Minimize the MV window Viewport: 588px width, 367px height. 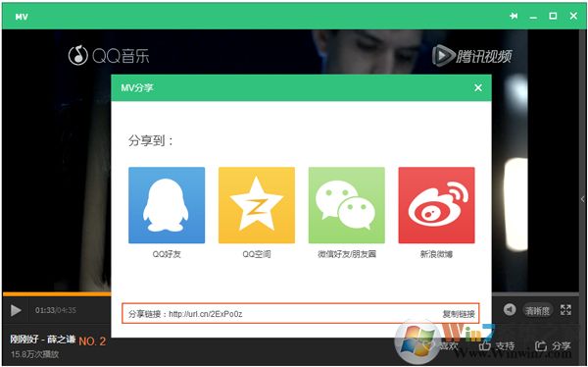(533, 17)
